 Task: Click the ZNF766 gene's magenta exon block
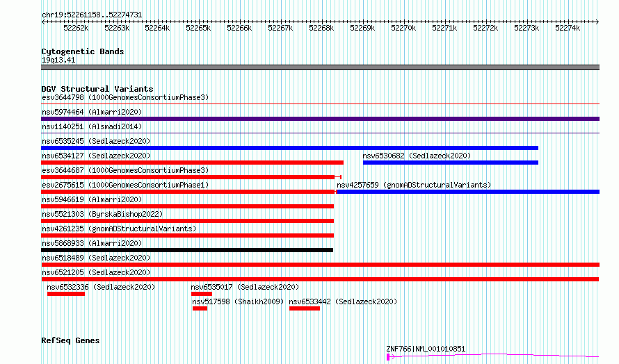click(388, 357)
